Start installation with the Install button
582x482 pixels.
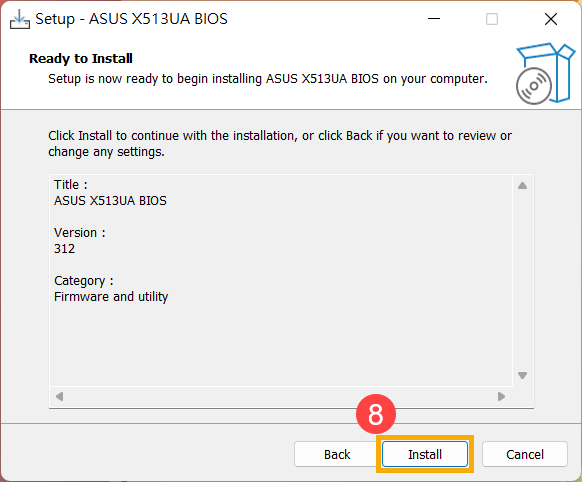tap(425, 454)
